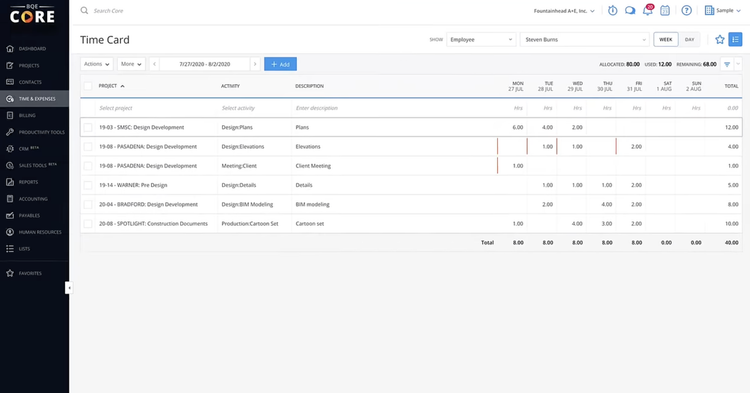Open Billing in the sidebar
Screen dimensions: 750x393
click(27, 115)
